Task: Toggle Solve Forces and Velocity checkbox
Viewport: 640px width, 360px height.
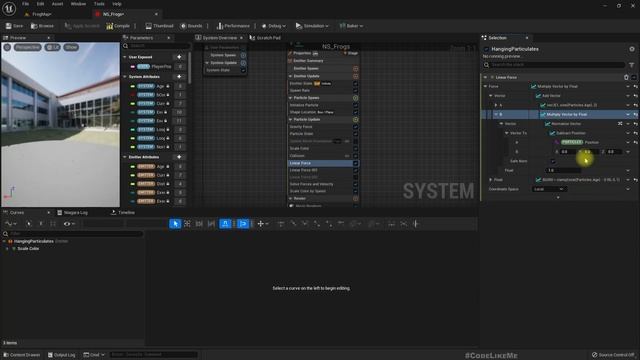Action: point(356,184)
